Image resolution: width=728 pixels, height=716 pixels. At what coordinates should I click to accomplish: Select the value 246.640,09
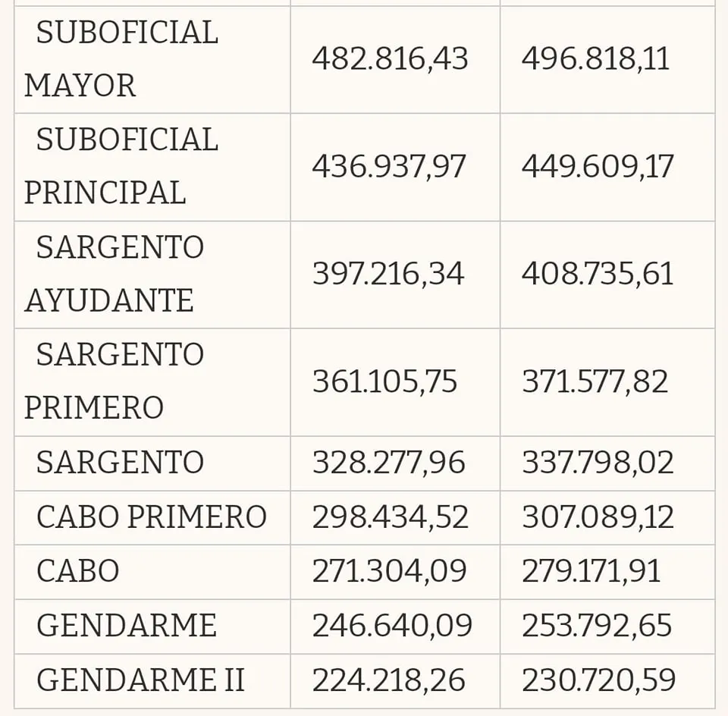pyautogui.click(x=392, y=626)
